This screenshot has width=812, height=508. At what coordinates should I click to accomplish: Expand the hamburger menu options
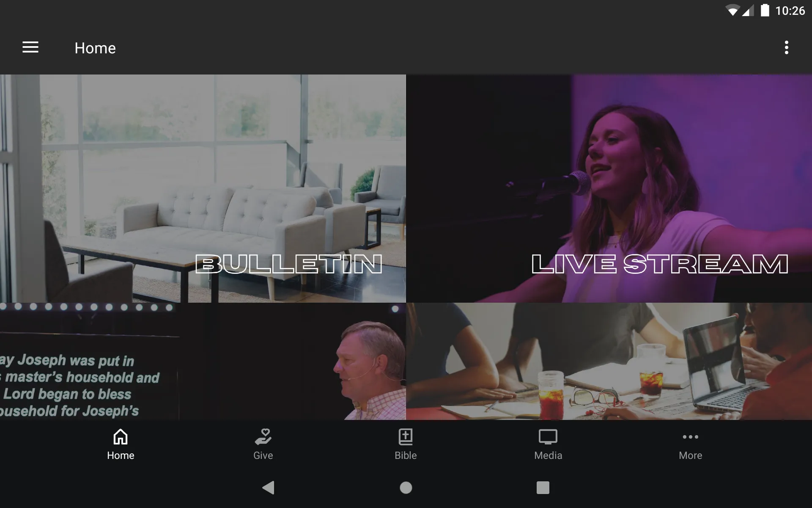coord(30,47)
